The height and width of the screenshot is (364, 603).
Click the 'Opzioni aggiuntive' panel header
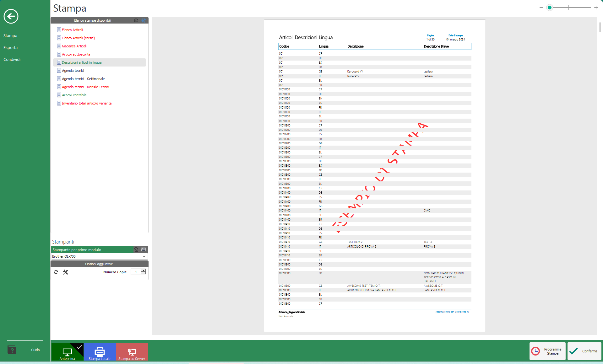(99, 264)
